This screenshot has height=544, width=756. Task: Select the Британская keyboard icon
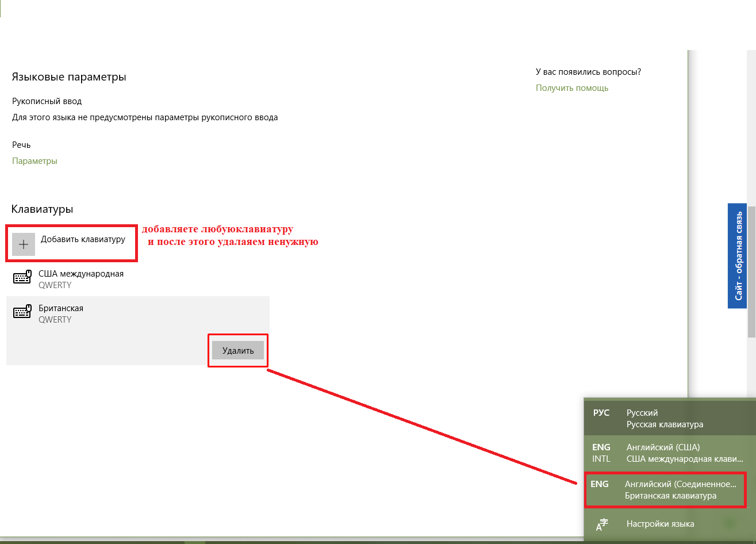(x=22, y=313)
